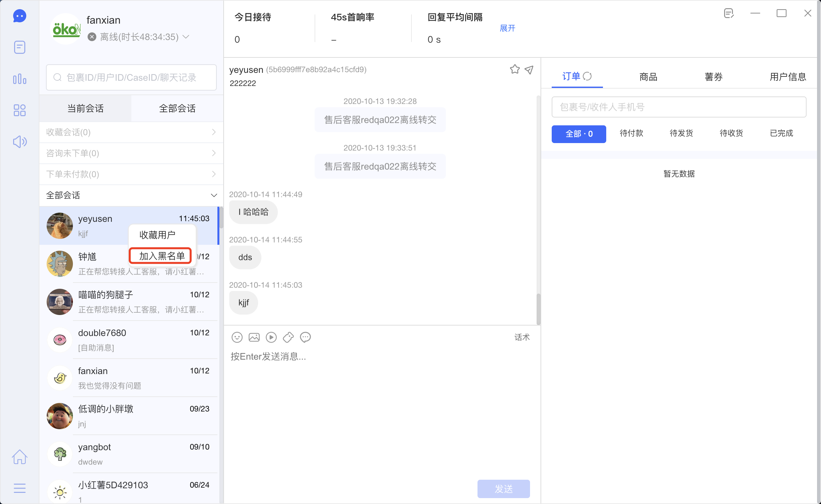Click the coupon tag icon in chat toolbar
This screenshot has height=504, width=821.
click(x=288, y=337)
